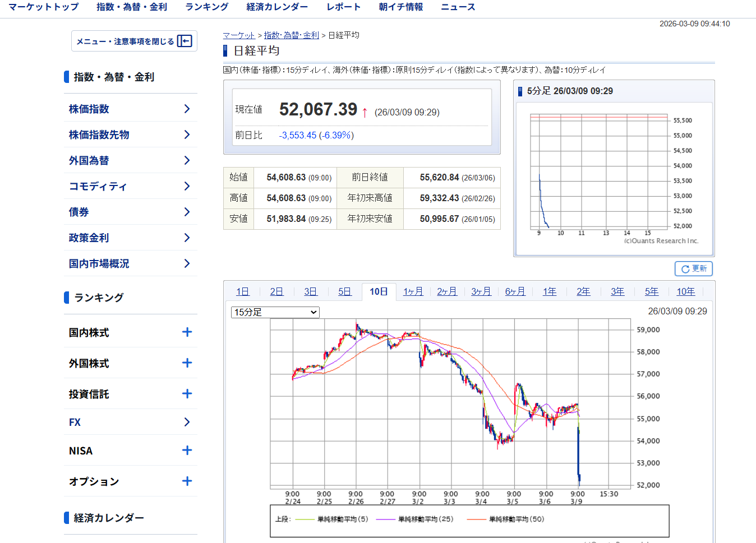The image size is (756, 543).
Task: Expand NISA with its plus icon
Action: pos(187,451)
